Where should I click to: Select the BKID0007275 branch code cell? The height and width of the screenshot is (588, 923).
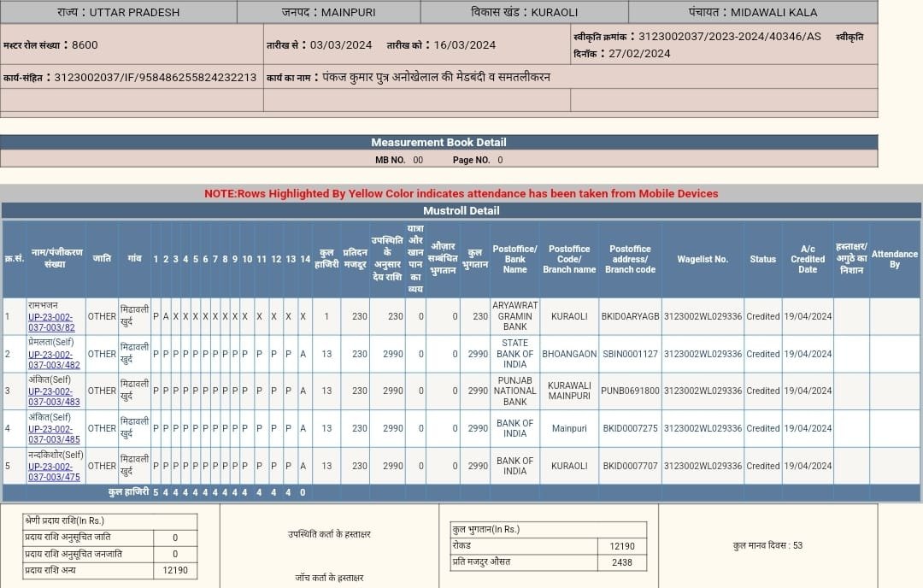[x=631, y=428]
